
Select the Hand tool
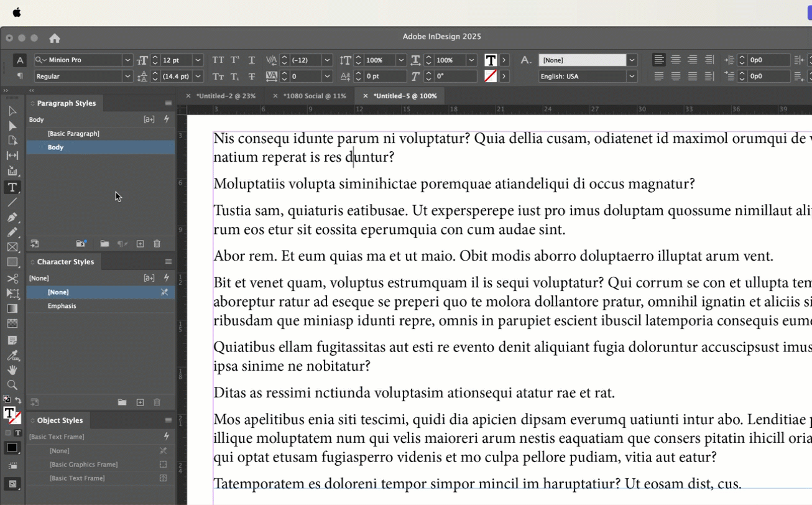[12, 371]
